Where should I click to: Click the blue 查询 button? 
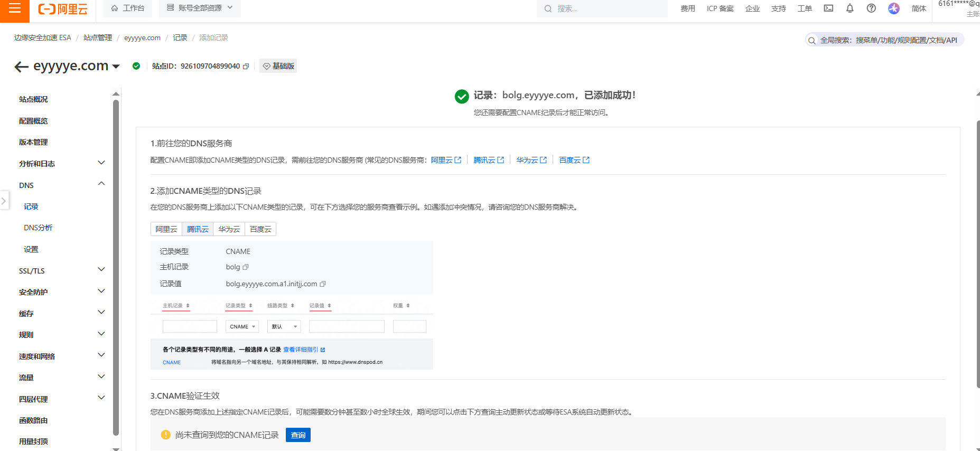tap(298, 435)
